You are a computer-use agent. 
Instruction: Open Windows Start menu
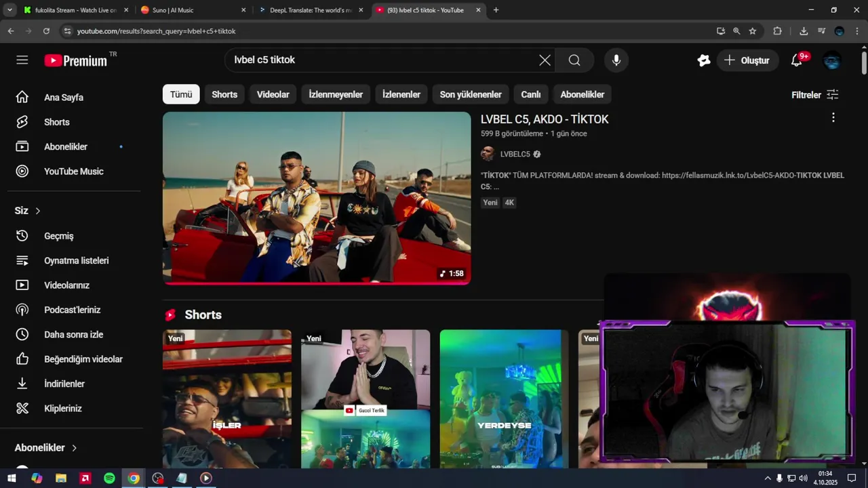12,478
